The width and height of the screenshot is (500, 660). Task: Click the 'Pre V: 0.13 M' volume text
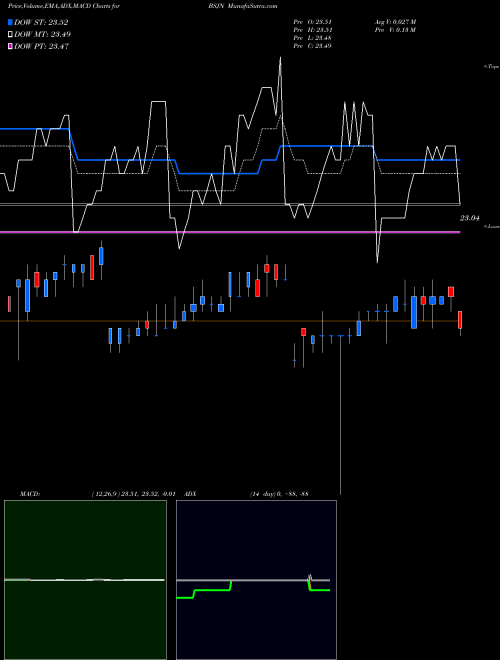[x=395, y=30]
